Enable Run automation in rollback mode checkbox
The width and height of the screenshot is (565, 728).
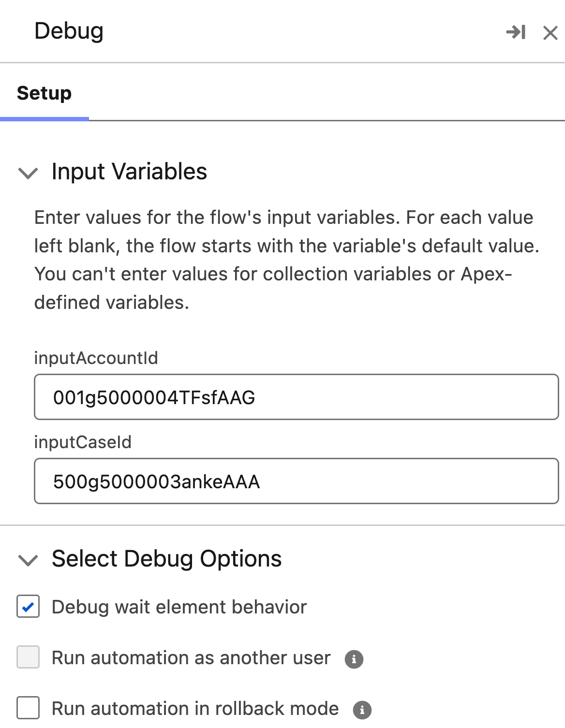[x=28, y=708]
